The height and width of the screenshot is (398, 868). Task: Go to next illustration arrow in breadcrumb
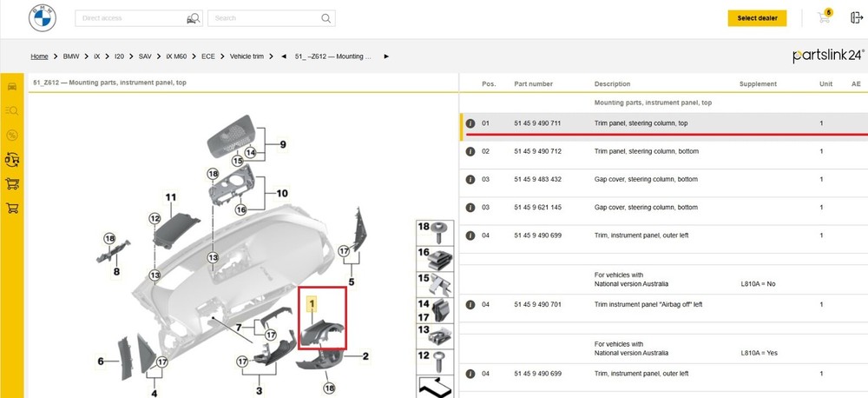[x=386, y=56]
